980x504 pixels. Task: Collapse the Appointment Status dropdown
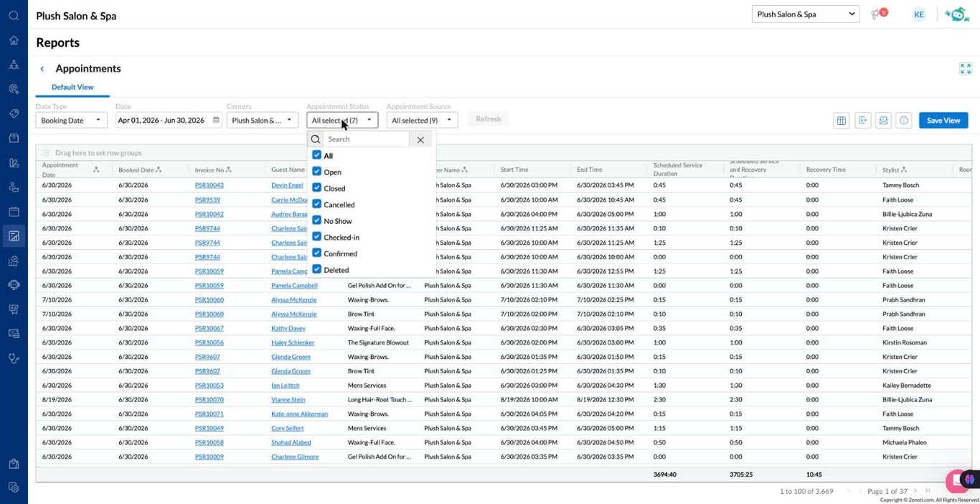(342, 121)
